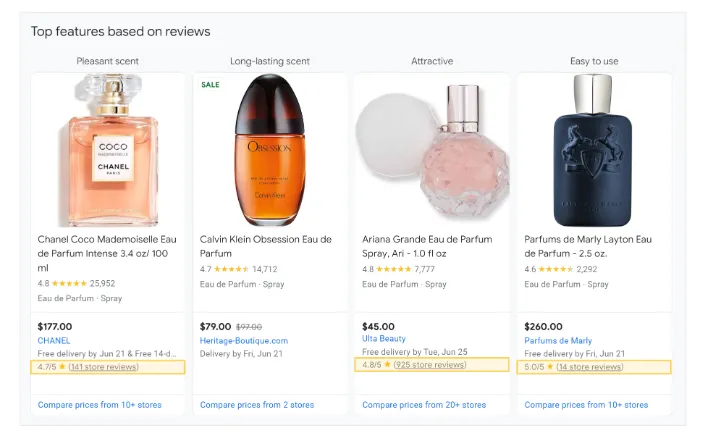Click the CHANEL store link
Viewport: 701px width, 442px height.
point(54,340)
